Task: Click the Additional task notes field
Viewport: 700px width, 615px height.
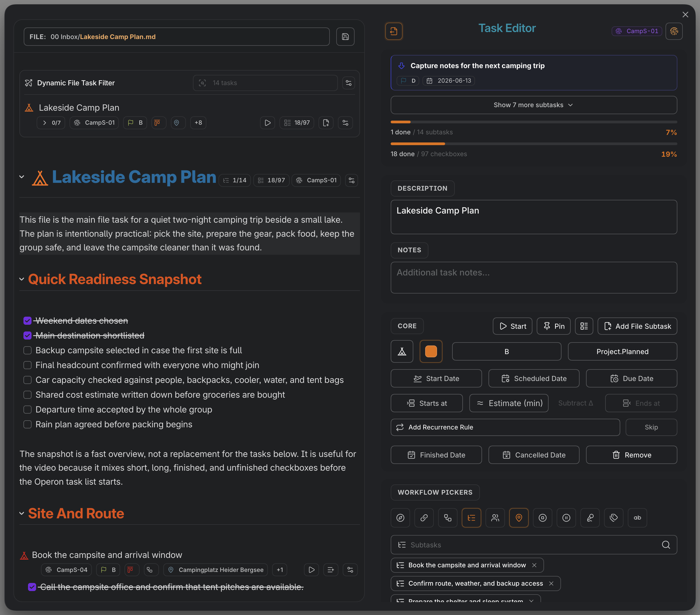Action: tap(533, 277)
